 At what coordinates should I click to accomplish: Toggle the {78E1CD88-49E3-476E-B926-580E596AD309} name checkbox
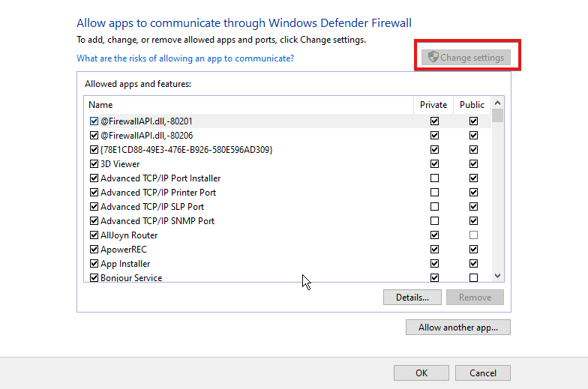tap(94, 150)
